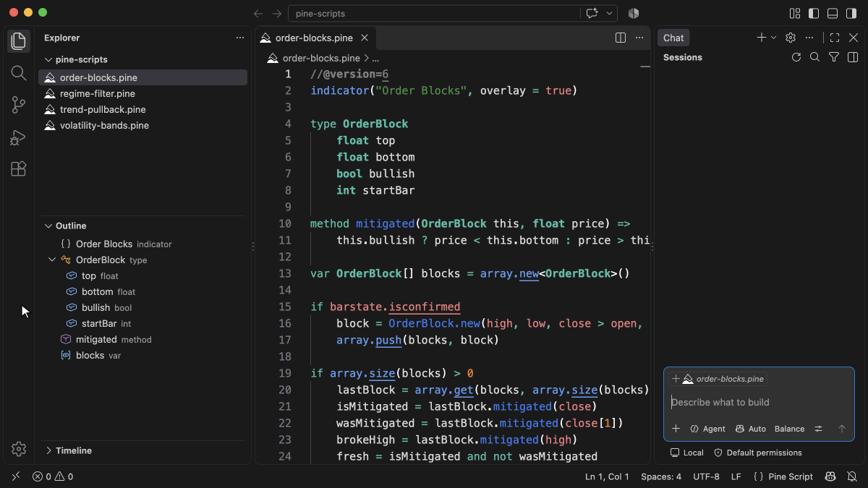Open the Manage gear menu
The height and width of the screenshot is (488, 868).
pos(19,449)
